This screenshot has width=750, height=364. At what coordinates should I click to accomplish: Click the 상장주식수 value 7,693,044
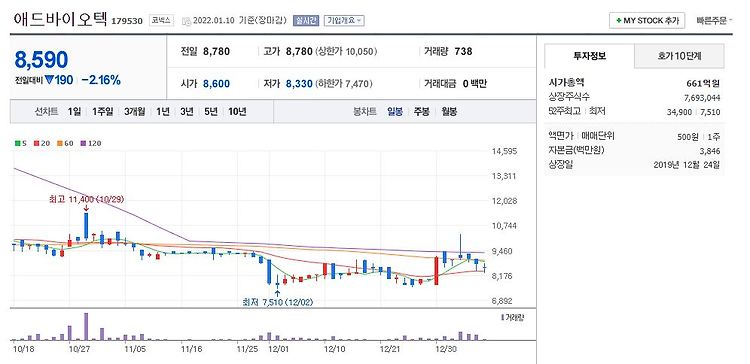click(x=702, y=98)
